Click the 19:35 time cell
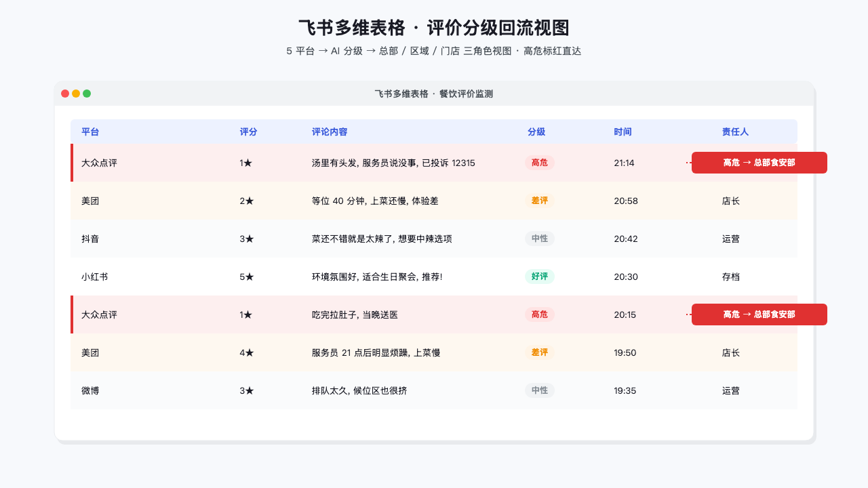Screen dimensions: 868x488 pyautogui.click(x=625, y=390)
